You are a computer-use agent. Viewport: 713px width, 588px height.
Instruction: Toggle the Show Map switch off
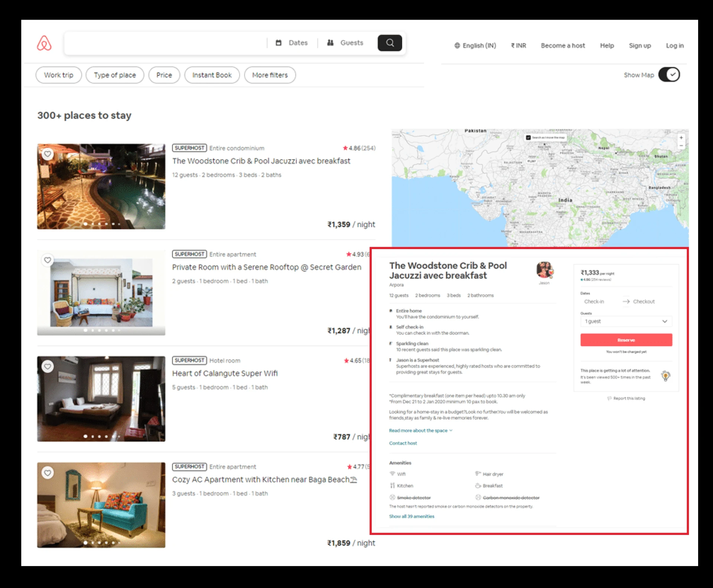pos(669,75)
